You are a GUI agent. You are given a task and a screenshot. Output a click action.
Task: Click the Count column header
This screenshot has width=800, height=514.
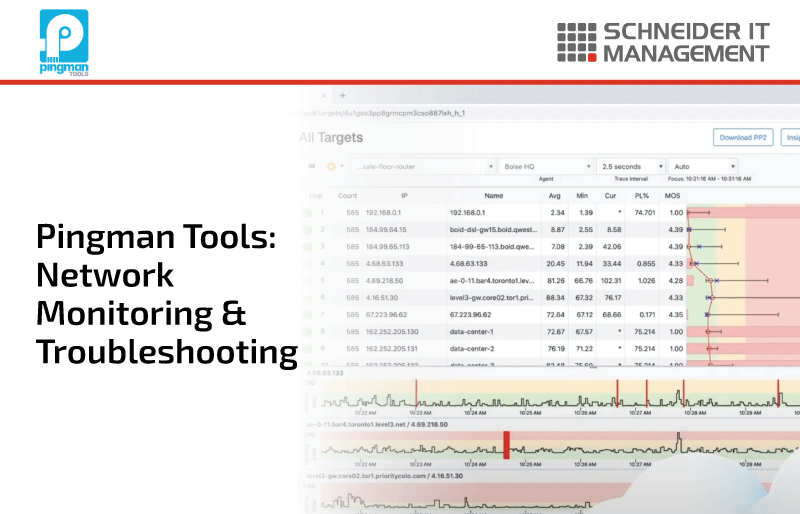(347, 195)
